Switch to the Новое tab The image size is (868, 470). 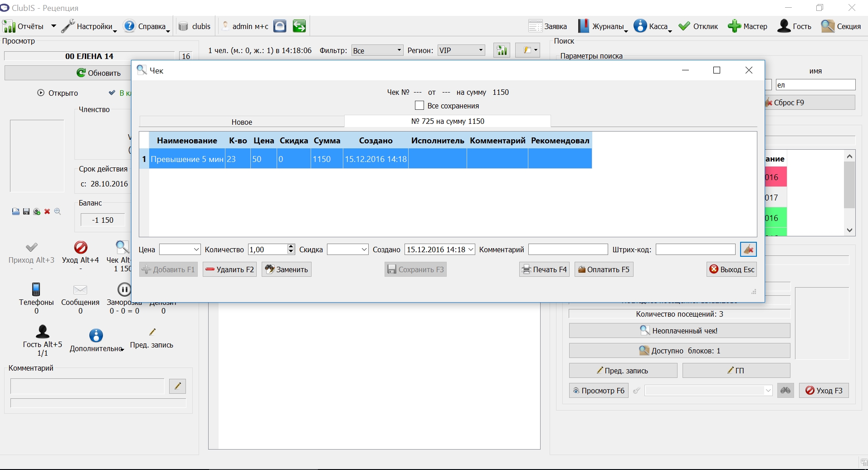[242, 122]
